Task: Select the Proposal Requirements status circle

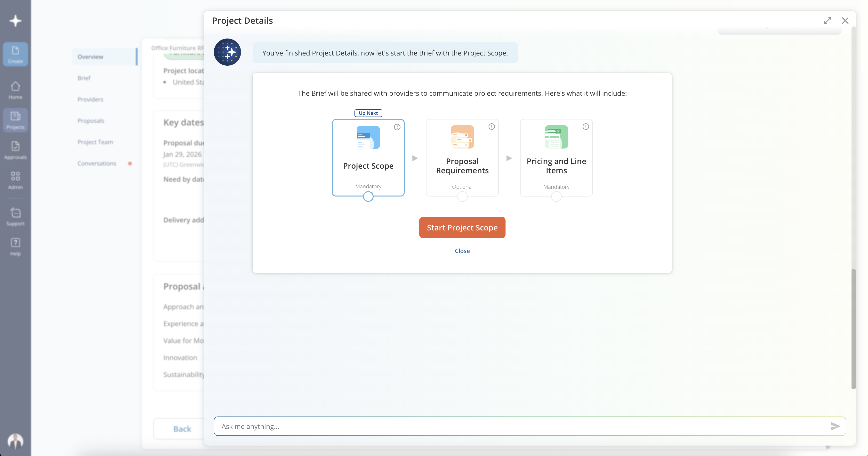Action: click(x=462, y=196)
